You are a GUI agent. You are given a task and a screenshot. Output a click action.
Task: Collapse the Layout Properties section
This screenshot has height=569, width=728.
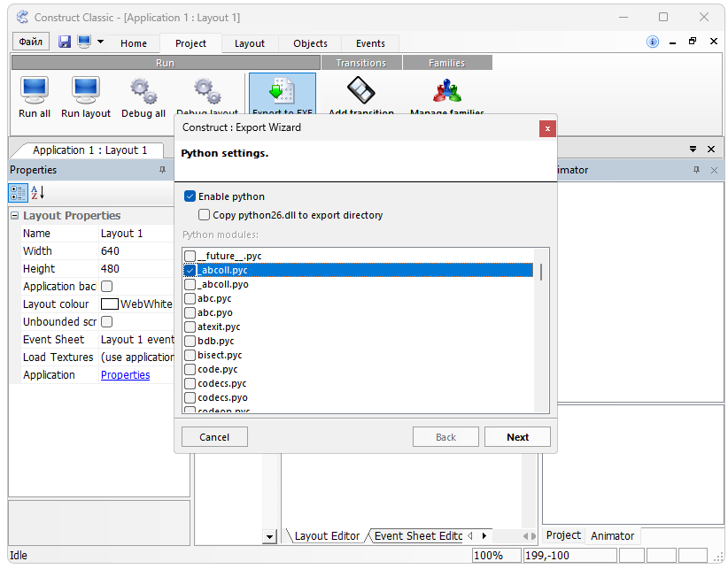15,216
